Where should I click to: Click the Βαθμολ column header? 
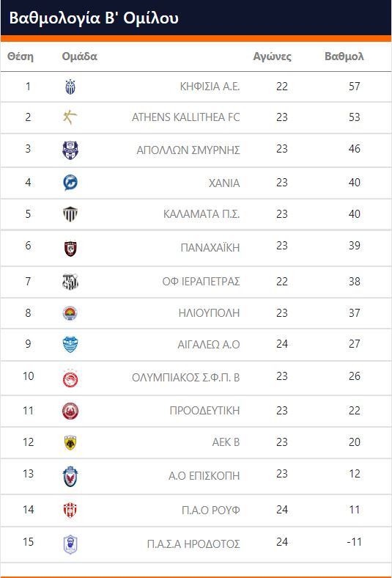point(344,56)
